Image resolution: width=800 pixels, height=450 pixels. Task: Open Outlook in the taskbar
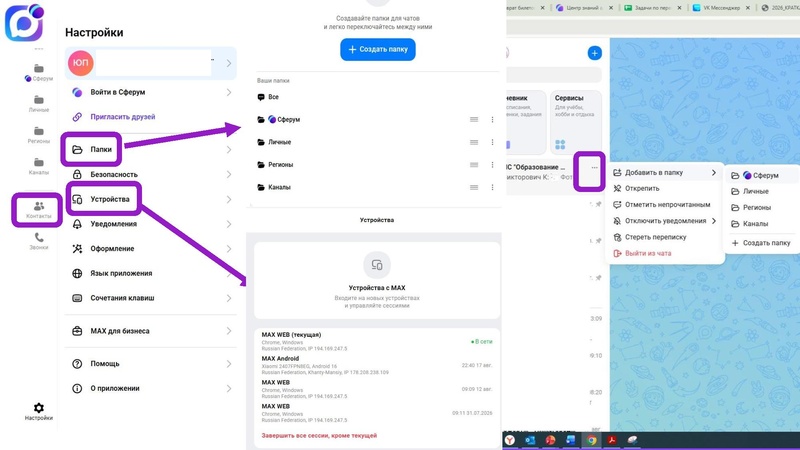tap(530, 440)
